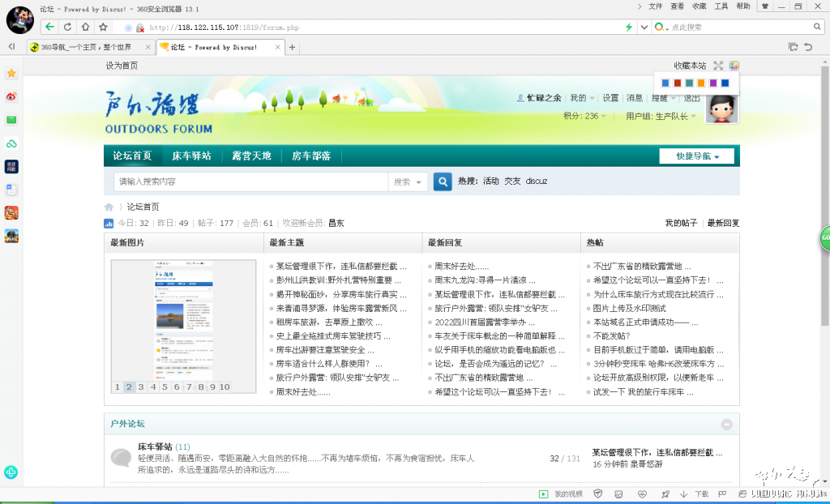Select the purple style color swatch
Image resolution: width=830 pixels, height=504 pixels.
(713, 83)
